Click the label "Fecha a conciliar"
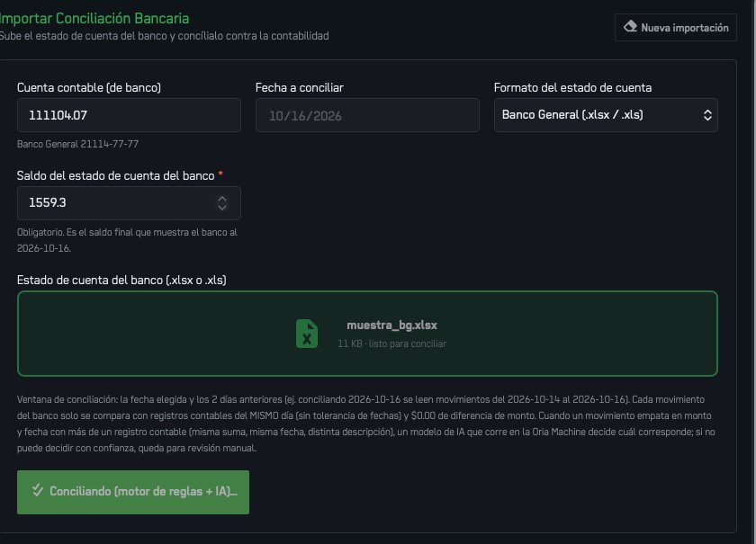Image resolution: width=756 pixels, height=544 pixels. (x=300, y=88)
